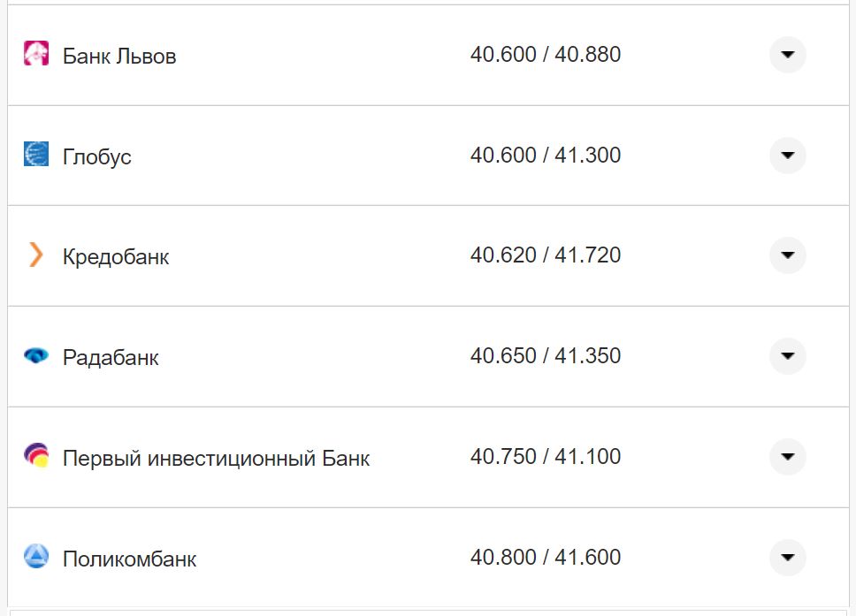
Task: Click the Глобус bank logo icon
Action: pyautogui.click(x=34, y=156)
